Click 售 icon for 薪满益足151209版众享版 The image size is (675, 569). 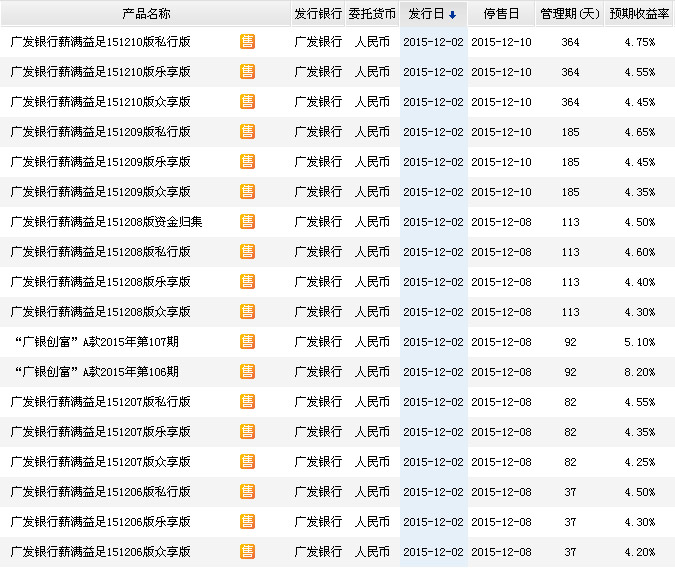pos(248,192)
